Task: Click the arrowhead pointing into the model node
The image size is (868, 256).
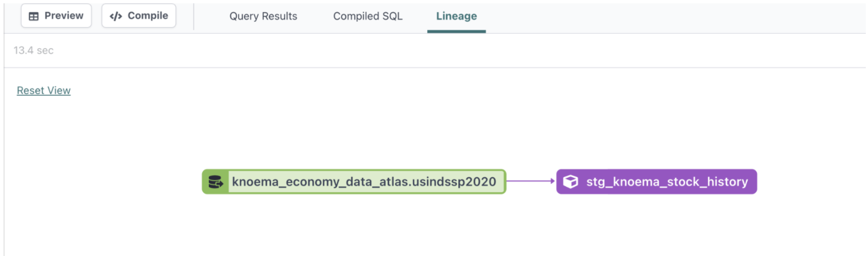Action: tap(551, 181)
